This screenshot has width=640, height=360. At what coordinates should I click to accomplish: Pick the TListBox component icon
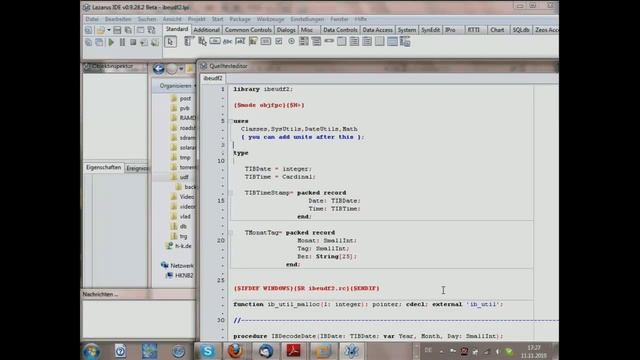(304, 41)
